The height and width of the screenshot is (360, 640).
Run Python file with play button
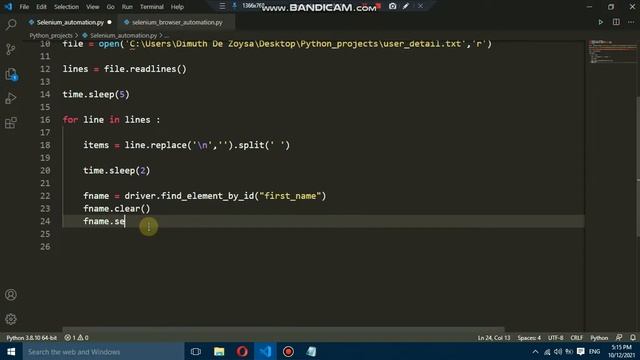click(x=600, y=22)
